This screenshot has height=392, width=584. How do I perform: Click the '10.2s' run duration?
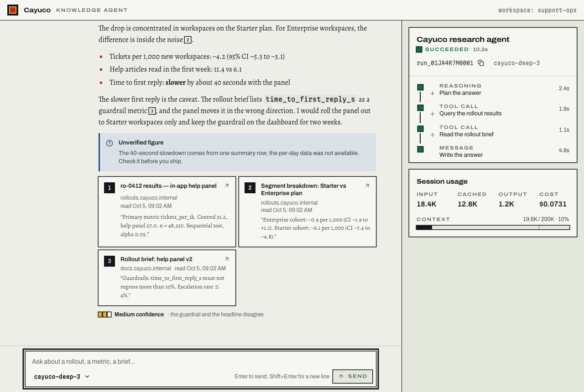pyautogui.click(x=480, y=49)
